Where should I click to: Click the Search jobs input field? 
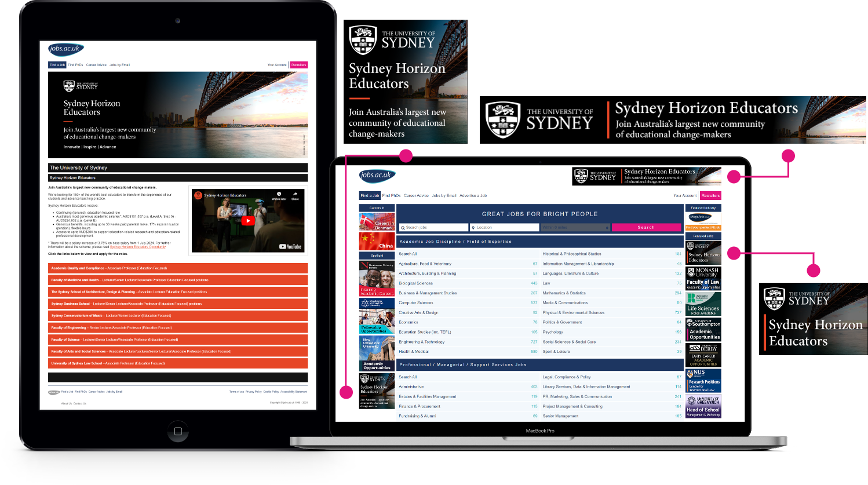[x=433, y=228]
